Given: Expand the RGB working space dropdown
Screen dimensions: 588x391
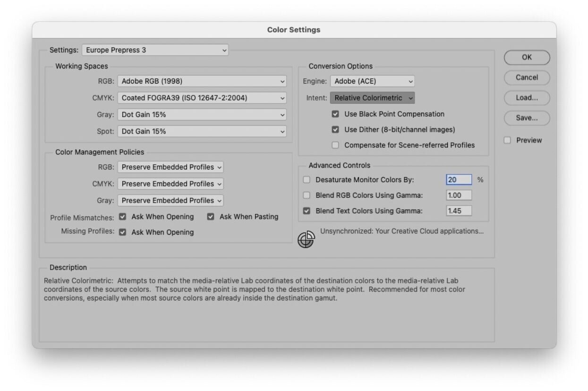Looking at the screenshot, I should 202,81.
